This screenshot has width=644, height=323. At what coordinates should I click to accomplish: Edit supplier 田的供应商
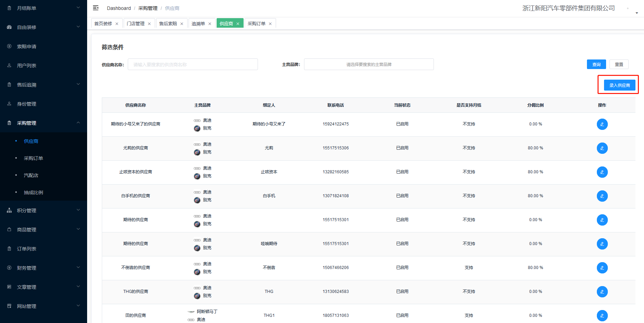click(x=602, y=315)
